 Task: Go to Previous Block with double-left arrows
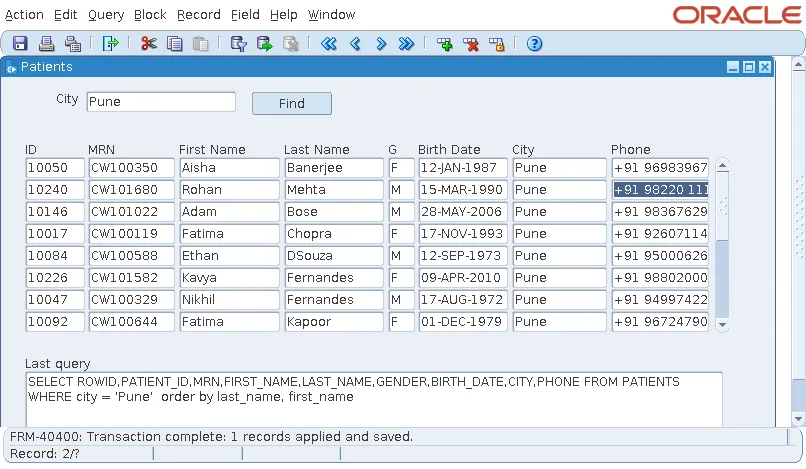[x=329, y=44]
